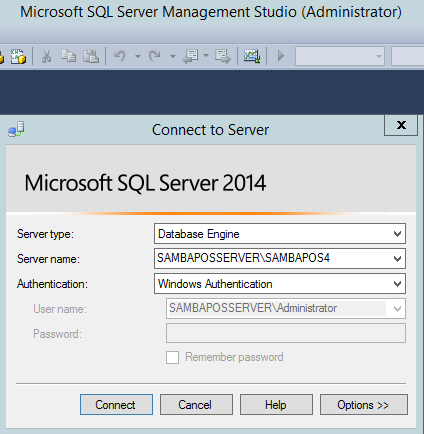Open the Undo history dropdown arrow
This screenshot has height=434, width=424.
pos(138,56)
